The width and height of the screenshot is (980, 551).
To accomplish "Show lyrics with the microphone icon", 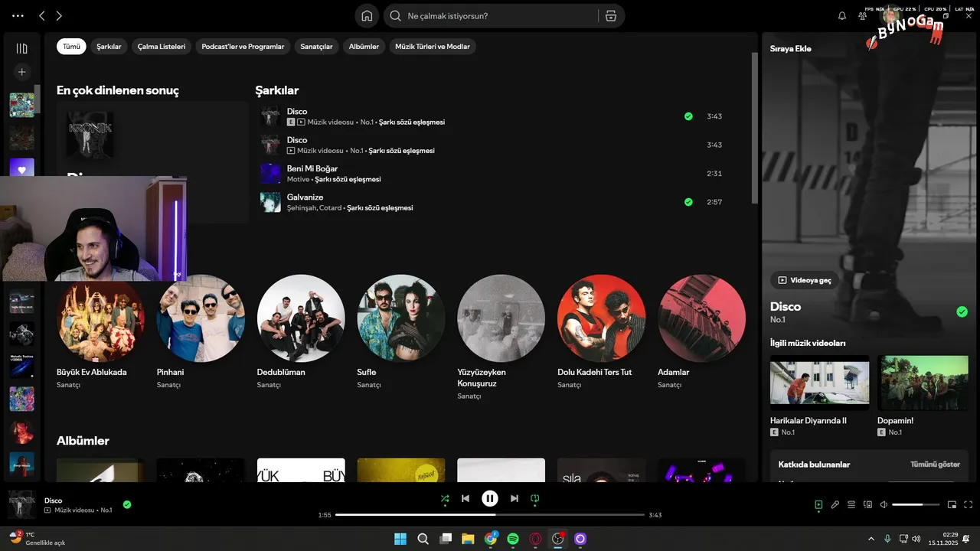I will tap(835, 504).
